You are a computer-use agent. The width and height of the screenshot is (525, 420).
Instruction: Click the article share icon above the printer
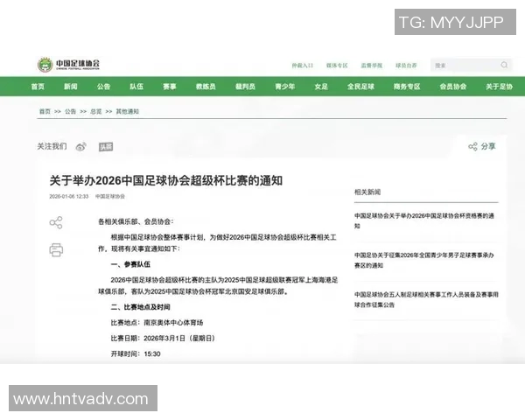[x=56, y=222]
